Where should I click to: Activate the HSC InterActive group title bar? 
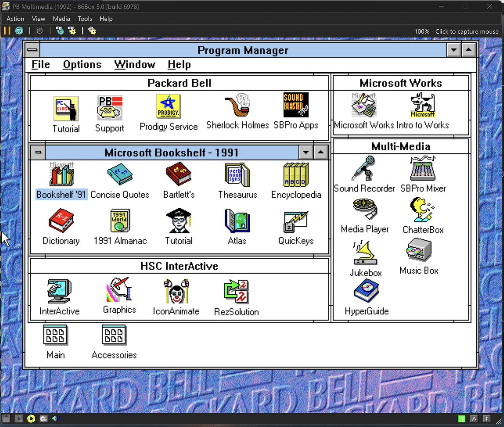click(179, 266)
